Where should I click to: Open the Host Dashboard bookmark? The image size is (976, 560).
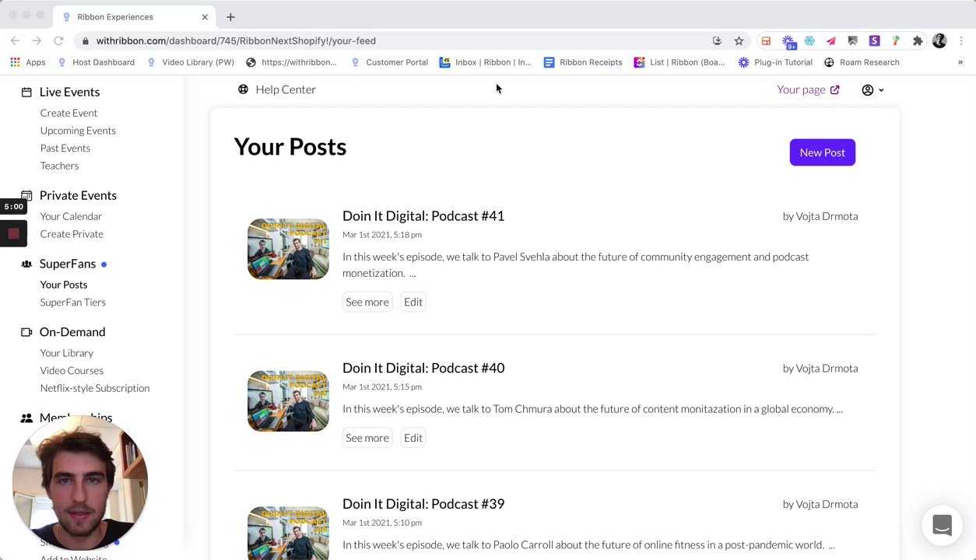click(x=96, y=62)
